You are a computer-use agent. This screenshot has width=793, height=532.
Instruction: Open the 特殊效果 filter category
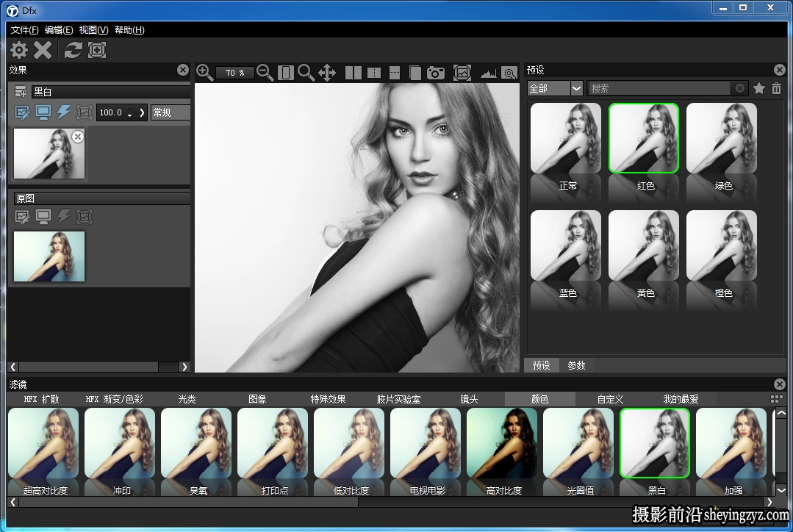[x=328, y=399]
